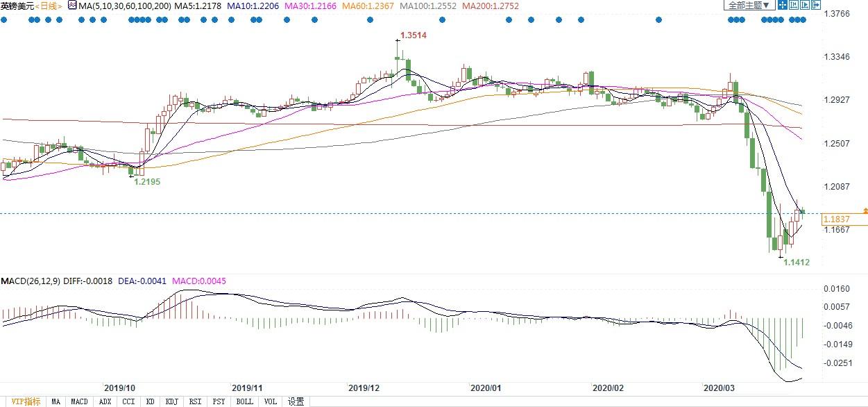868x407 pixels.
Task: Click the first blue news dot at far left
Action: 3,19
